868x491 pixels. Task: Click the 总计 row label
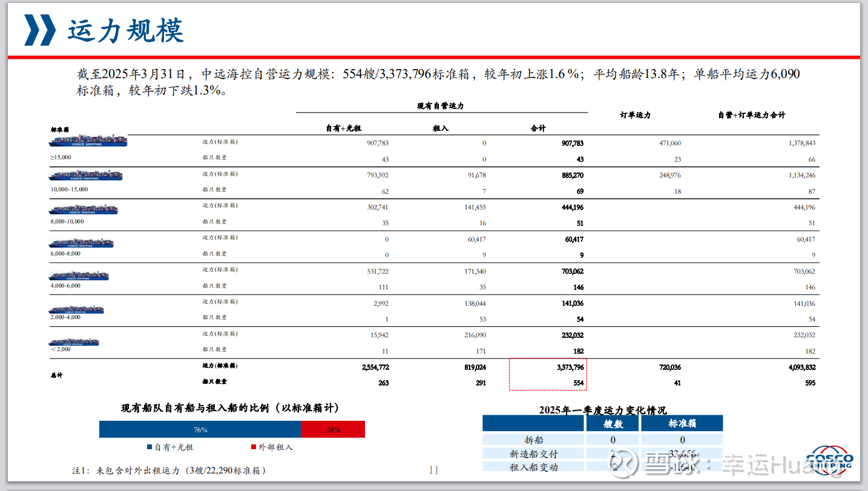58,375
